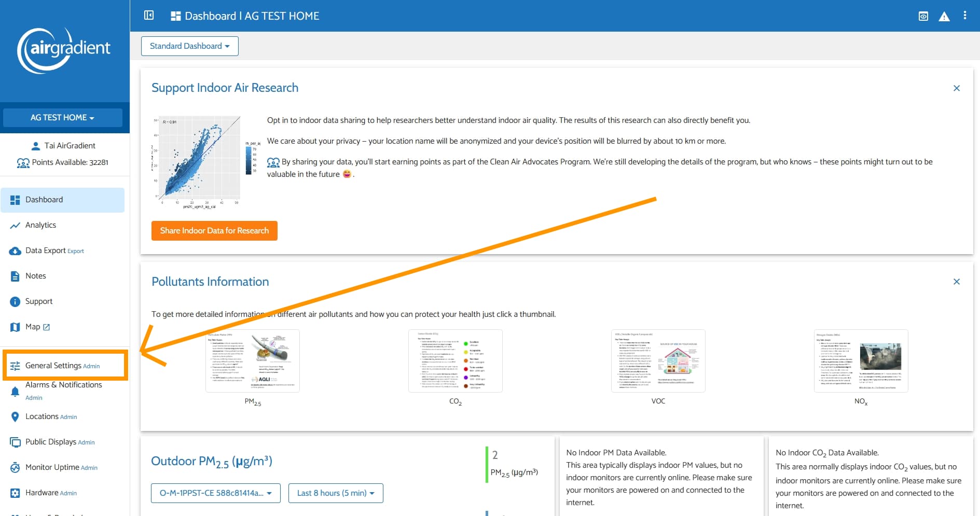Screen dimensions: 980x516
Task: Click the Dashboard | AG TEST HOME title
Action: 252,16
